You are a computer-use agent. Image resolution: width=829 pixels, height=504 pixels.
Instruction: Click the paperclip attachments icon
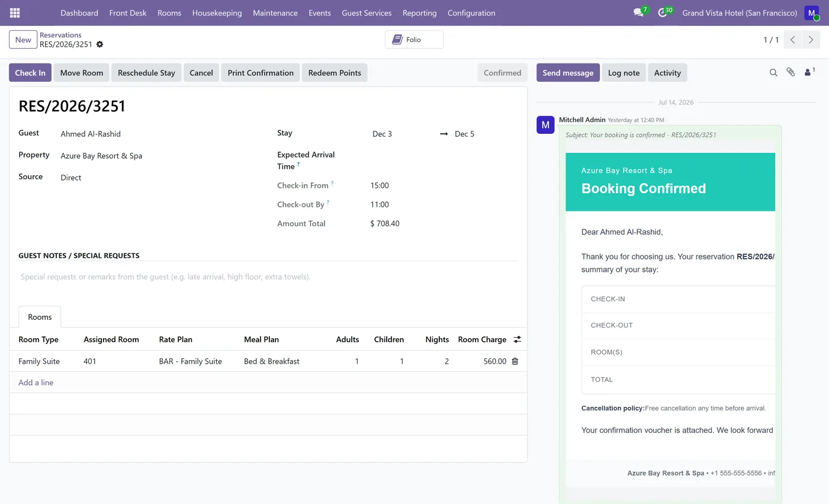[791, 72]
